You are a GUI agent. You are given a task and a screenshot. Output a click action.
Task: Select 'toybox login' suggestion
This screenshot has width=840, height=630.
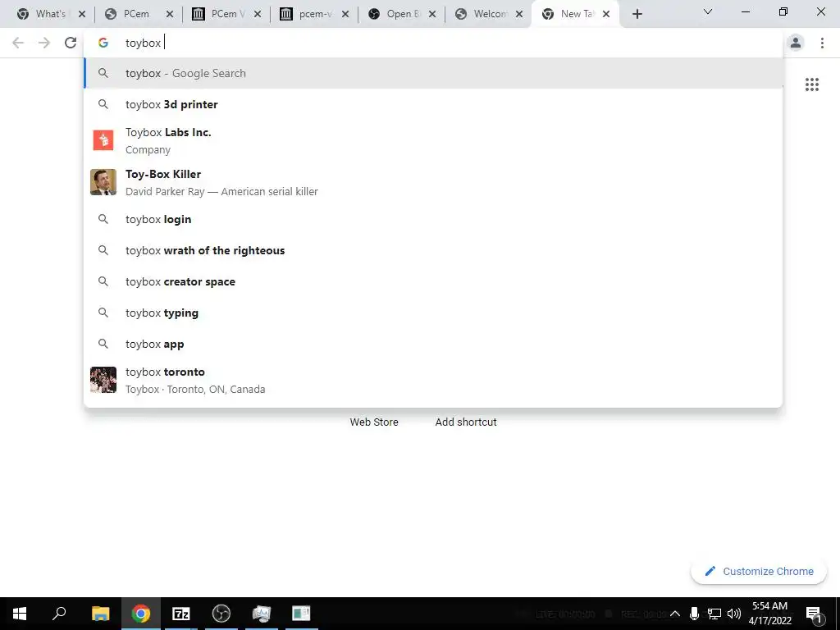[x=433, y=219]
